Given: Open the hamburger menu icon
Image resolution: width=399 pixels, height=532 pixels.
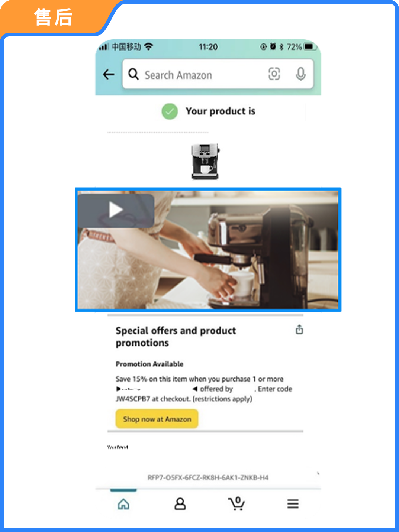Looking at the screenshot, I should point(293,504).
